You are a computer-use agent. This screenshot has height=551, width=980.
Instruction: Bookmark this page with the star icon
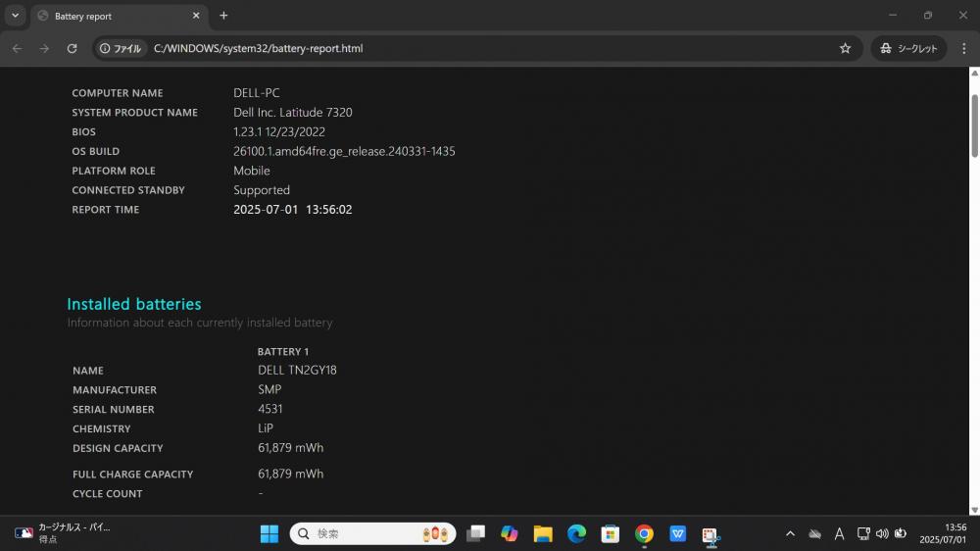[x=845, y=48]
